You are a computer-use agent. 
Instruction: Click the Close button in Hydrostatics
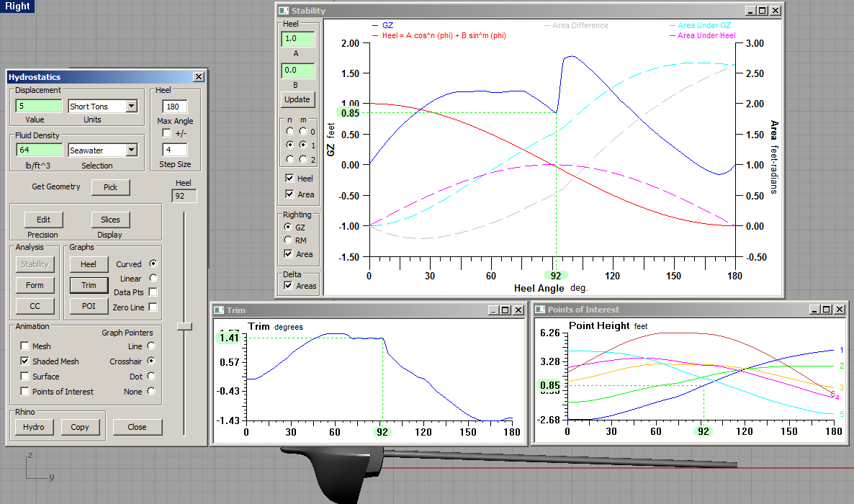(x=138, y=427)
